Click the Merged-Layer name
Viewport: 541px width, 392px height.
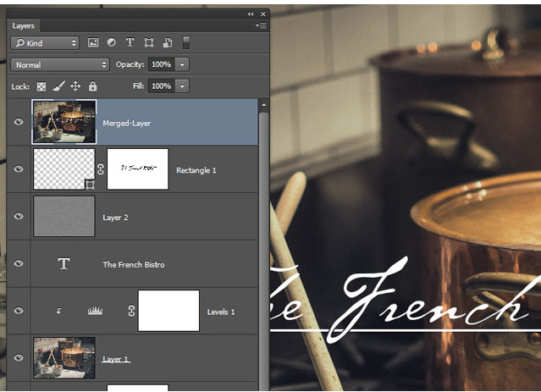tap(127, 124)
